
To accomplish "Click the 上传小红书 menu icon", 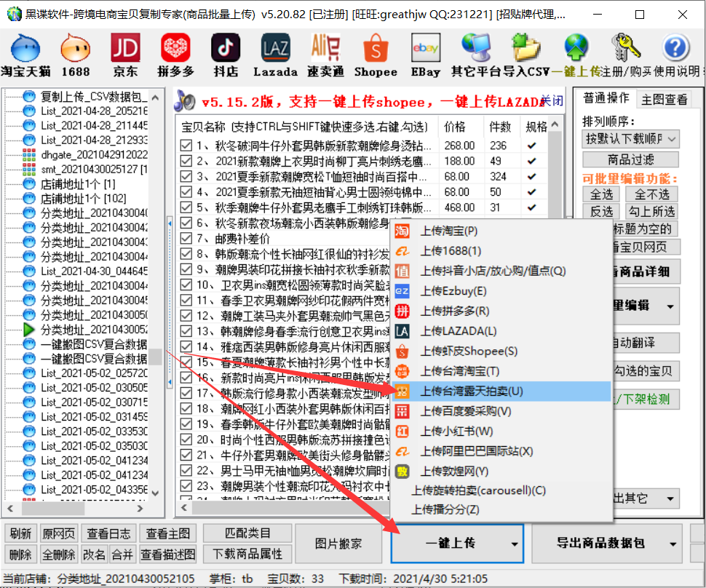I will pyautogui.click(x=402, y=432).
